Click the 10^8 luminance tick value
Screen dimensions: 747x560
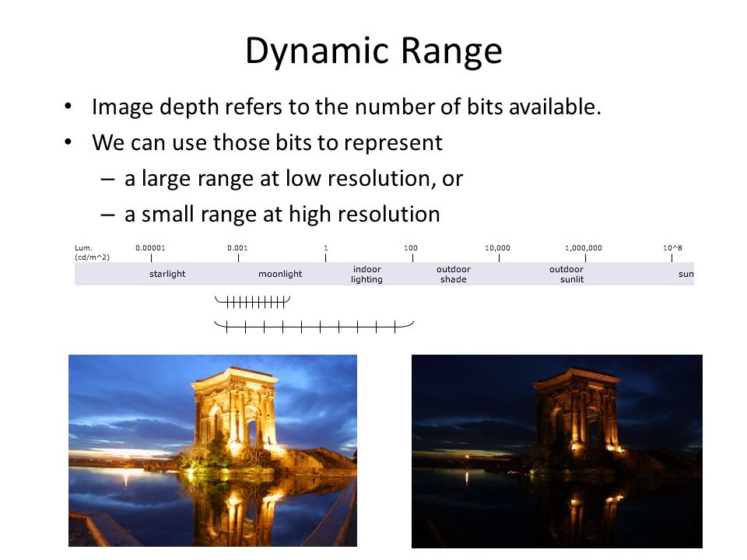672,247
